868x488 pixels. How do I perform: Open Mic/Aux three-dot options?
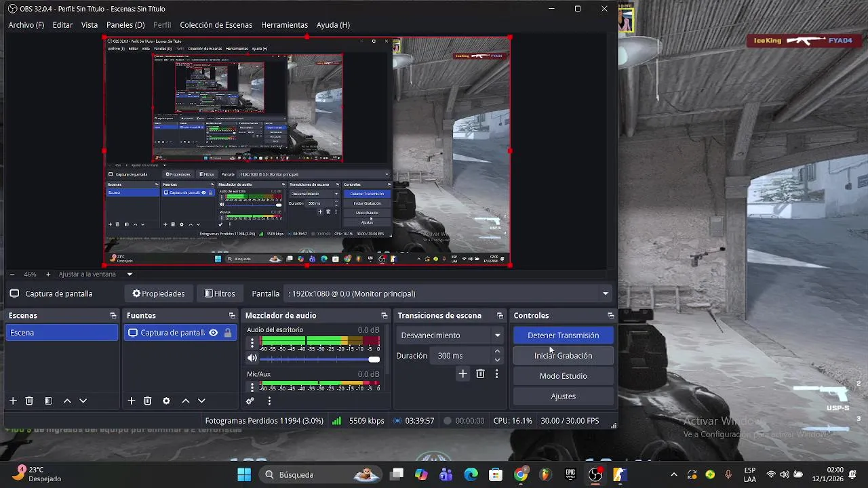coord(252,387)
